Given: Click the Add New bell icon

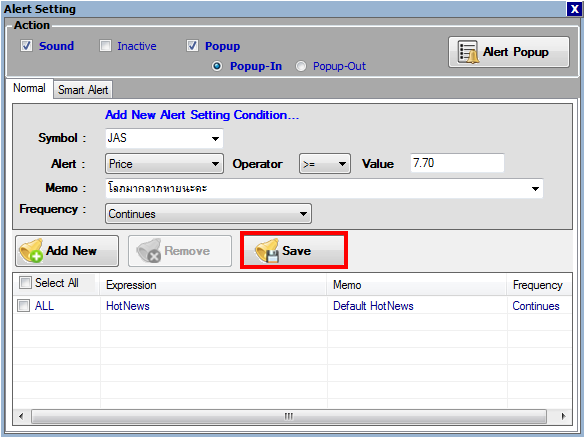Looking at the screenshot, I should (31, 250).
